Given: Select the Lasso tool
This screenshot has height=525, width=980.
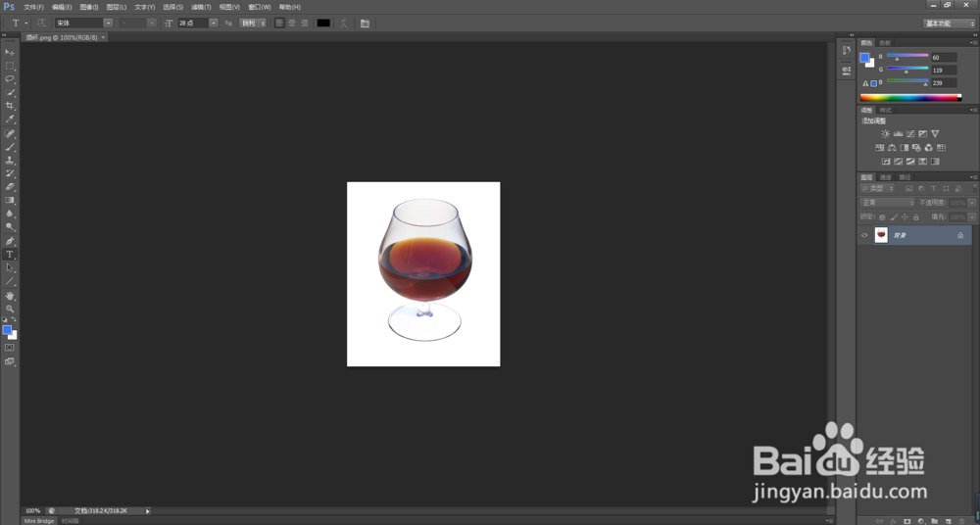Looking at the screenshot, I should 10,78.
